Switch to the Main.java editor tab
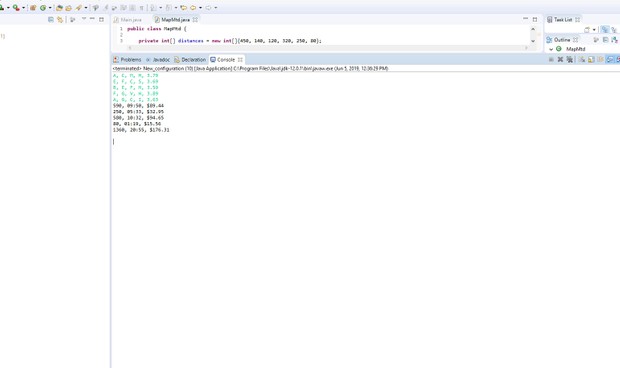This screenshot has width=620, height=368. [x=127, y=20]
